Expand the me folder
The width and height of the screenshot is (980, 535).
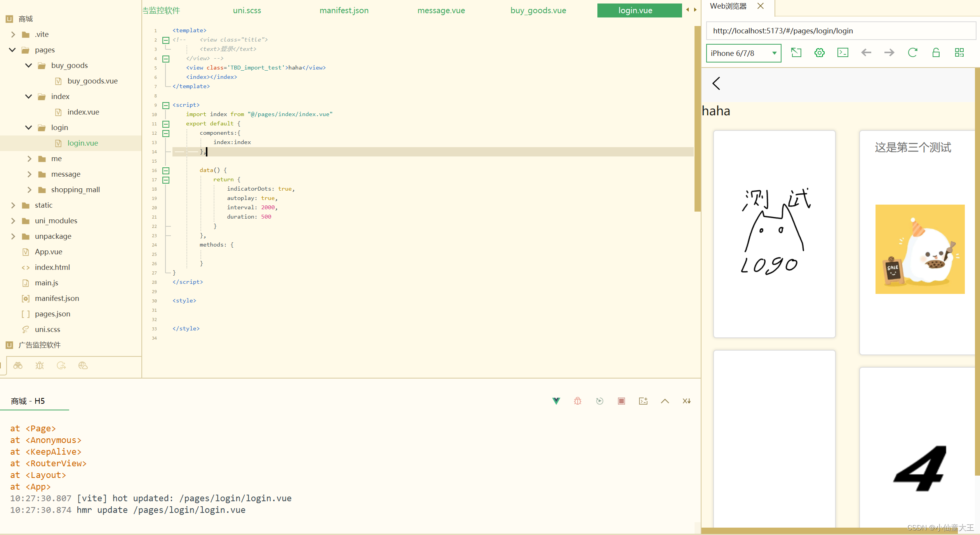tap(30, 158)
